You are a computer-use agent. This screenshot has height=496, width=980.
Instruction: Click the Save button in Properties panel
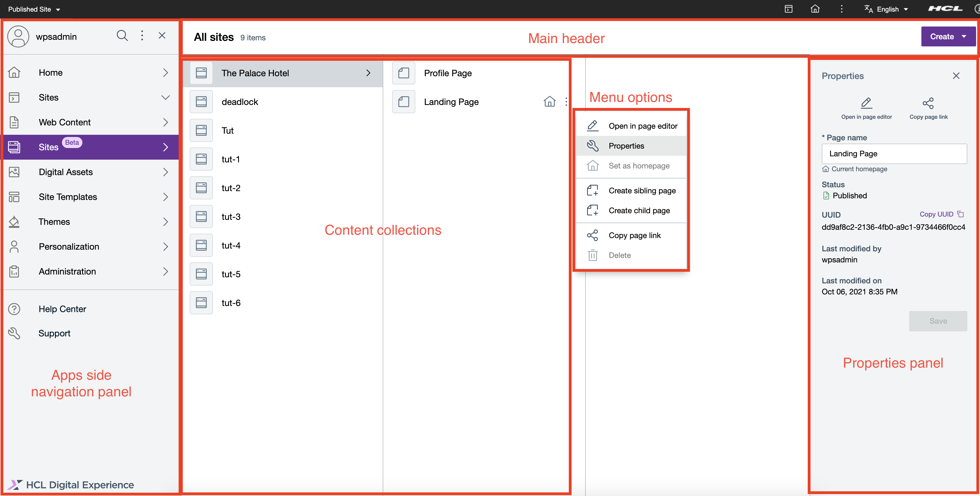coord(938,321)
